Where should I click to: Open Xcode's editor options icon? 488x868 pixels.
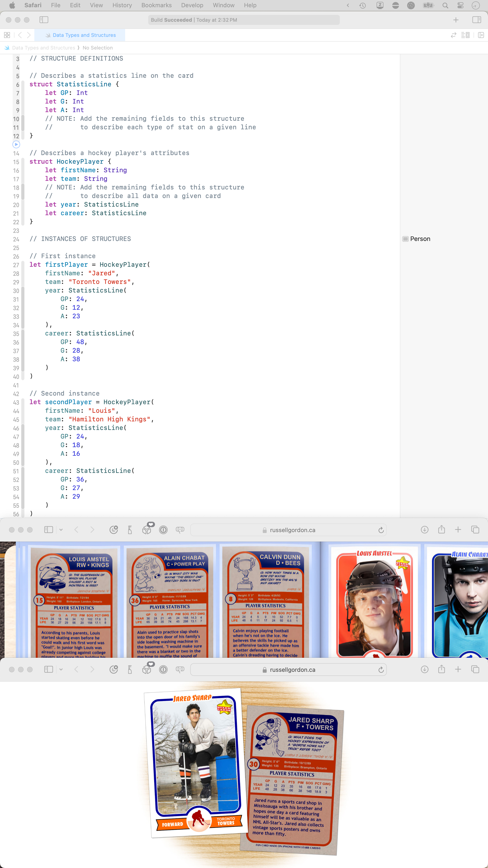[x=465, y=35]
